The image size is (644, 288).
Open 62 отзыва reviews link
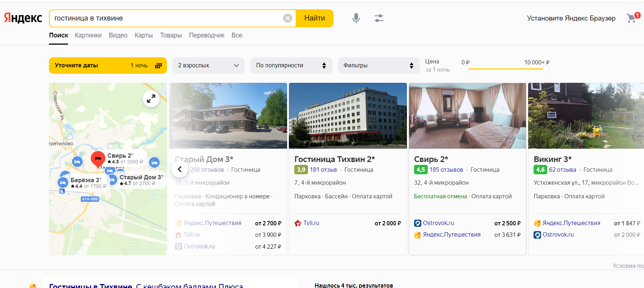562,170
